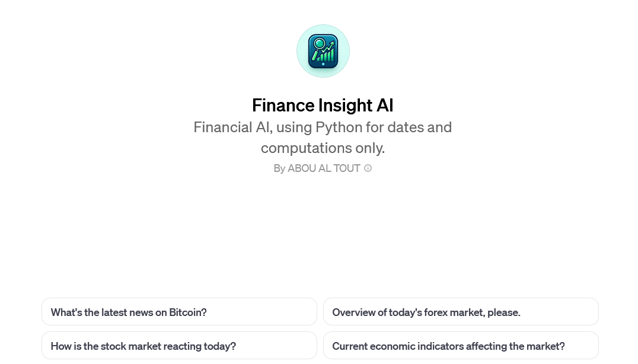638x364 pixels.
Task: Click the magnifying glass in the app logo
Action: point(320,43)
